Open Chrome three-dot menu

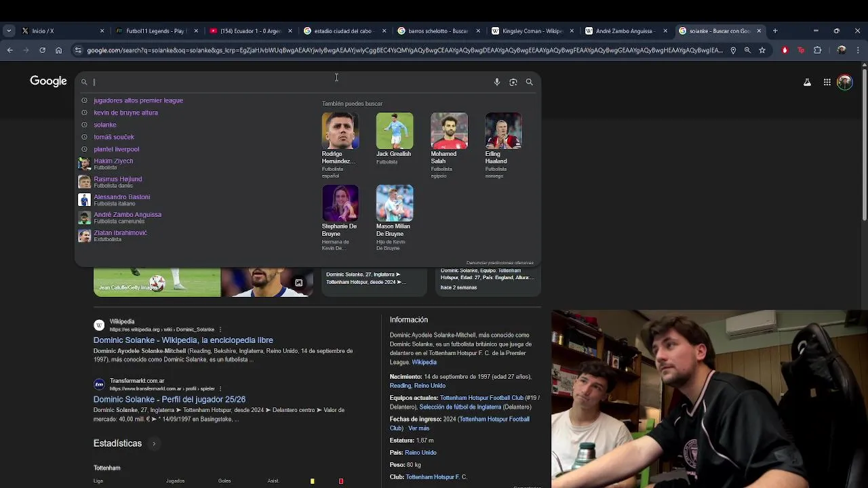[x=859, y=50]
